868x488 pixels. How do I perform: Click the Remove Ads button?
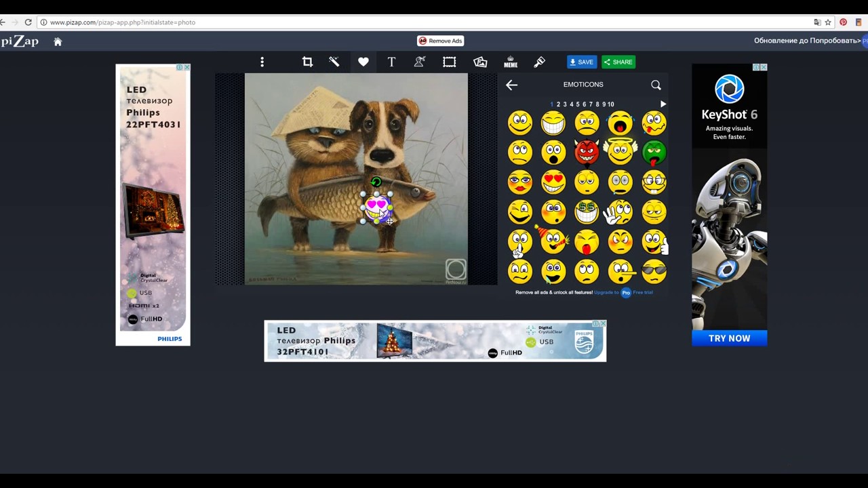pos(440,41)
